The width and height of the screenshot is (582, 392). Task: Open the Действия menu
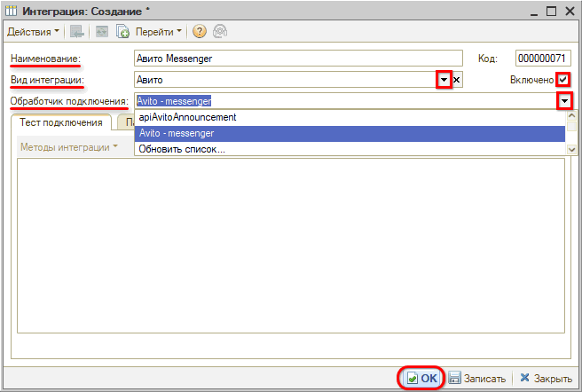click(x=34, y=31)
